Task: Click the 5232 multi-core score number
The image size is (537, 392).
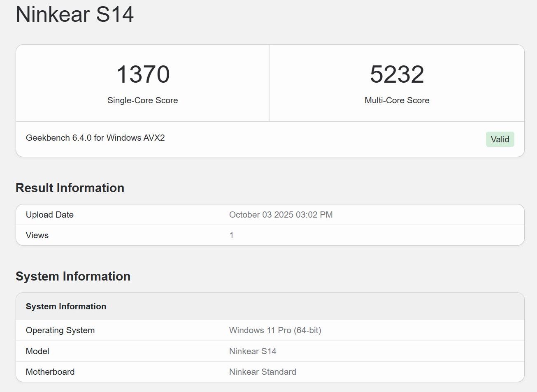Action: click(397, 74)
